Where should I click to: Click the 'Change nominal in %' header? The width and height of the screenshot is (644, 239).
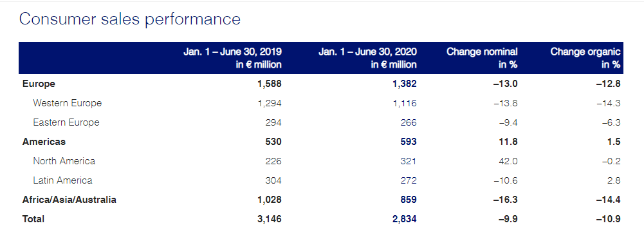[482, 58]
